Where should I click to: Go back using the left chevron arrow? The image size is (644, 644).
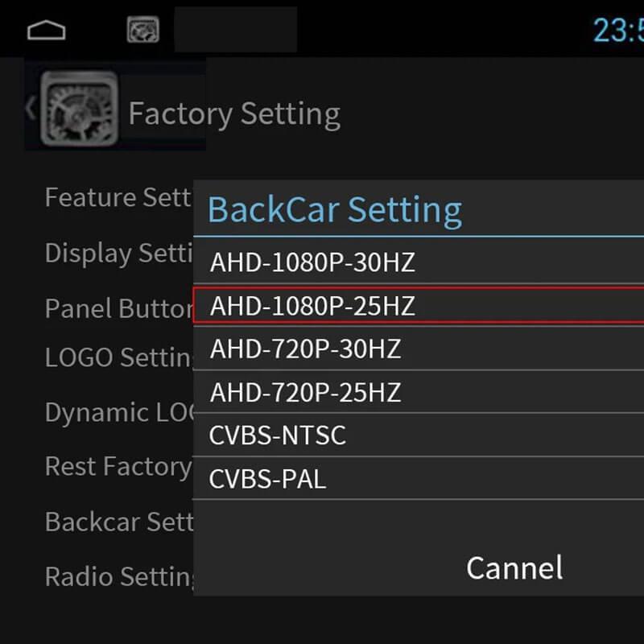point(31,108)
